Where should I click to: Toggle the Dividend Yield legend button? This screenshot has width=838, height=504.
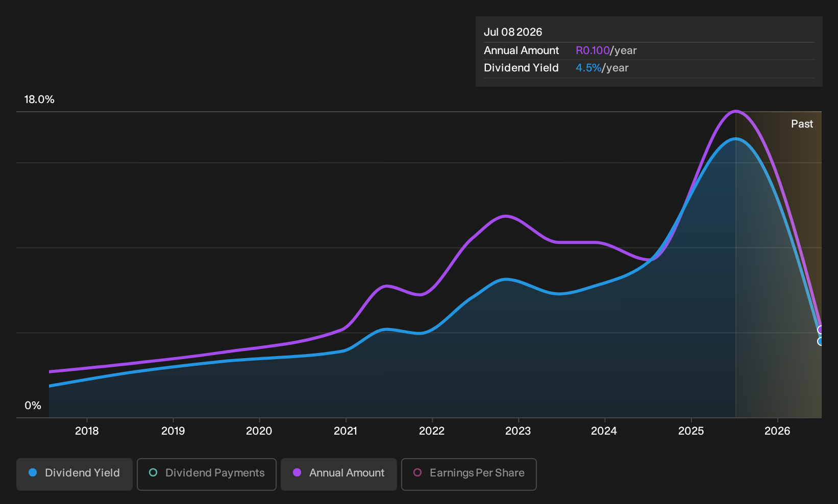click(x=75, y=474)
